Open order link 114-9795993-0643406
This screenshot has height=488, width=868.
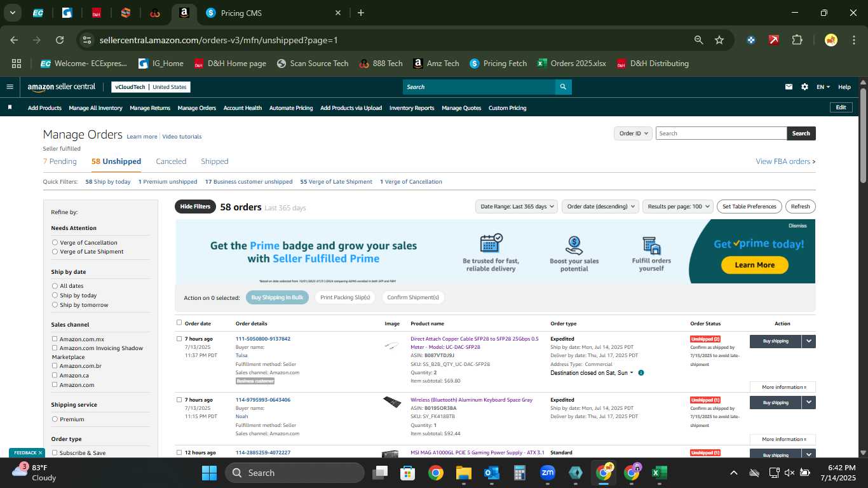coord(263,400)
